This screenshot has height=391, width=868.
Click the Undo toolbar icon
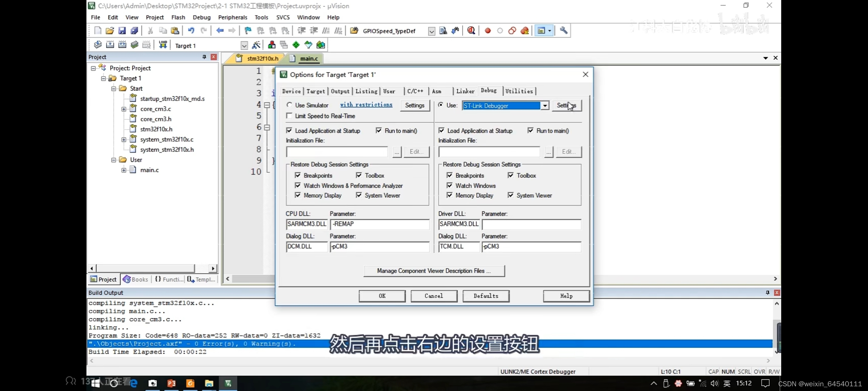[x=191, y=31]
